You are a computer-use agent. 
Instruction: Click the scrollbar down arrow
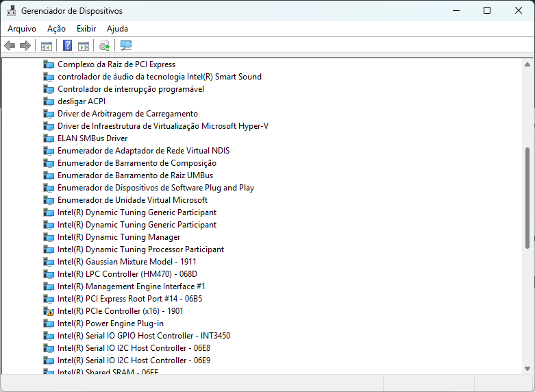[x=527, y=369]
